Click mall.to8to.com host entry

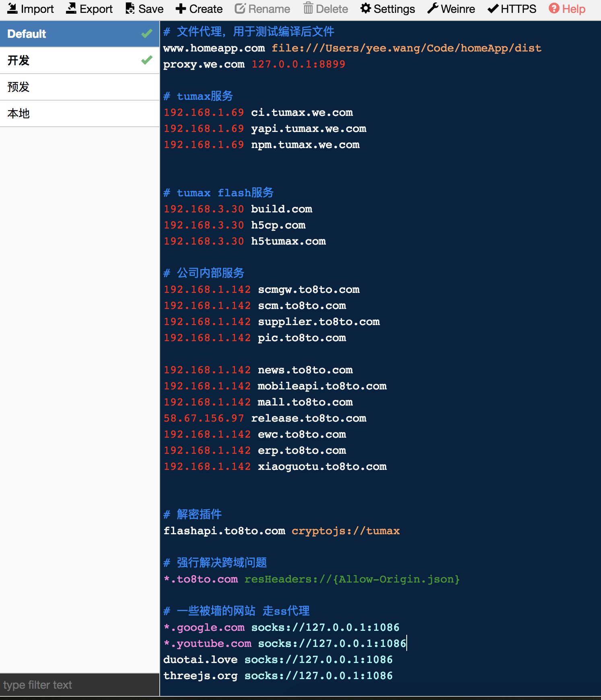(305, 402)
